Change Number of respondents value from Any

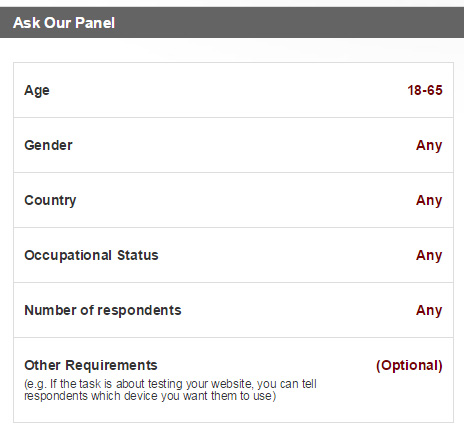coord(429,310)
